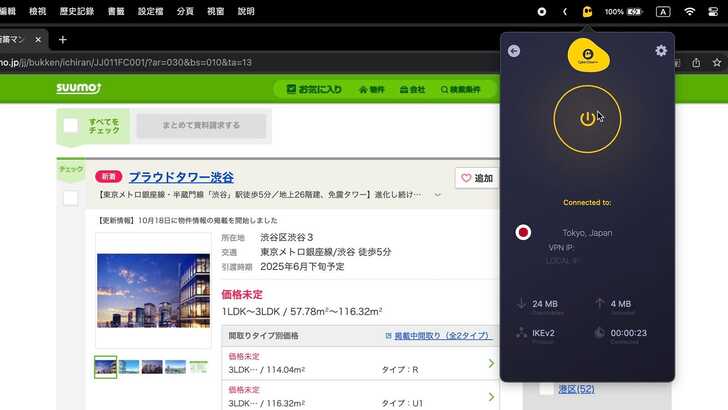Click the Wi-Fi icon in menu bar

point(690,12)
